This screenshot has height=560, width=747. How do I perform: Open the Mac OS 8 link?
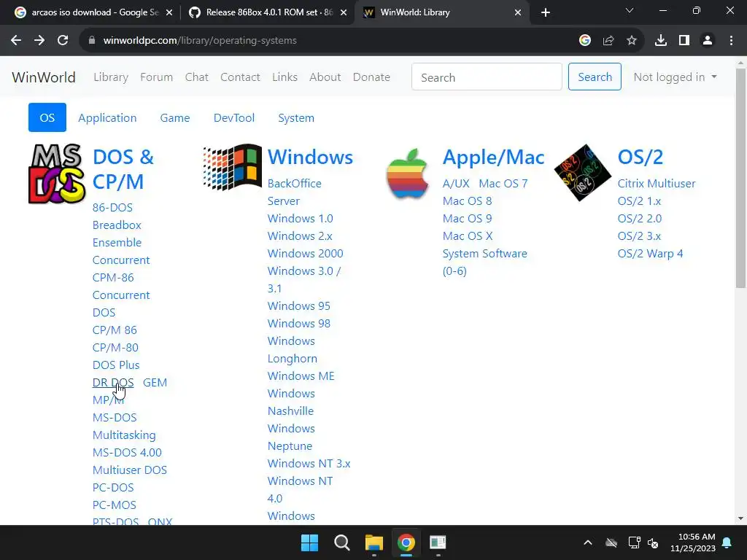(467, 201)
